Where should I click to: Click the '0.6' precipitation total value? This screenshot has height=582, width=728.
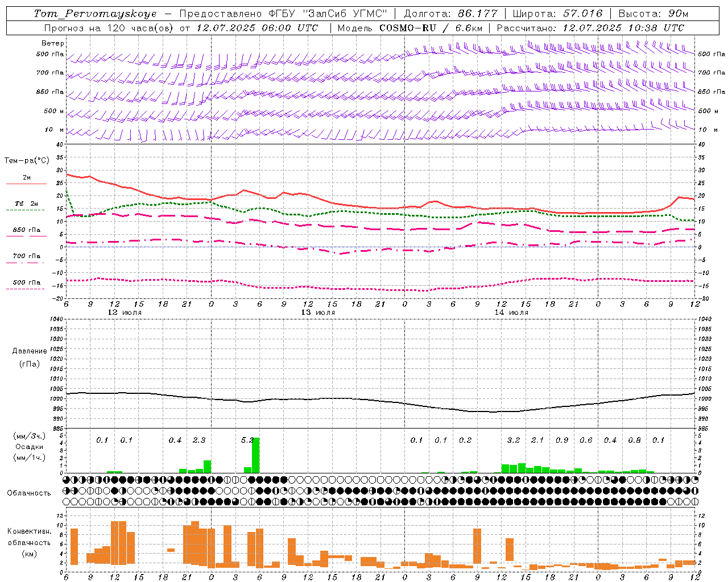[x=586, y=440]
